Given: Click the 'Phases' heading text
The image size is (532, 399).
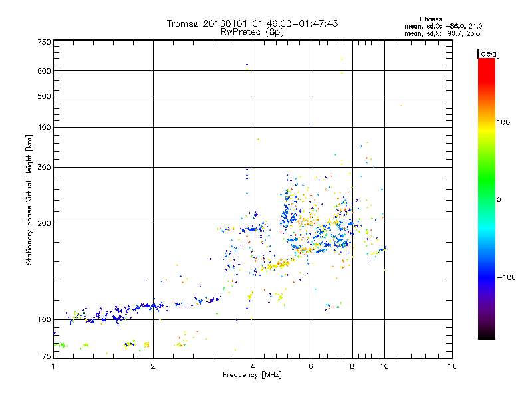Looking at the screenshot, I should [x=430, y=19].
